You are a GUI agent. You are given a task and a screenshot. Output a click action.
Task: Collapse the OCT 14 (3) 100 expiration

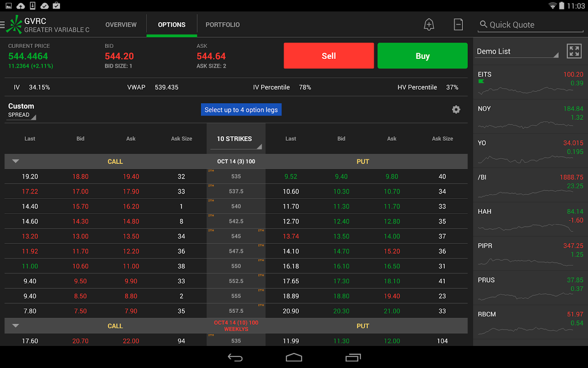click(x=16, y=162)
